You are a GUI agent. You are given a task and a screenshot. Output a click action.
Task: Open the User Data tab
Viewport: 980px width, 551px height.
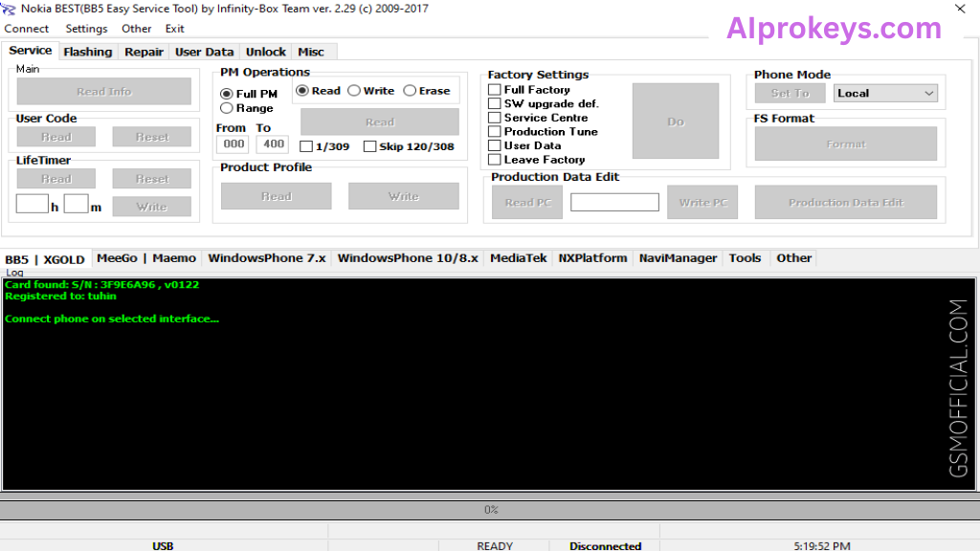(205, 52)
